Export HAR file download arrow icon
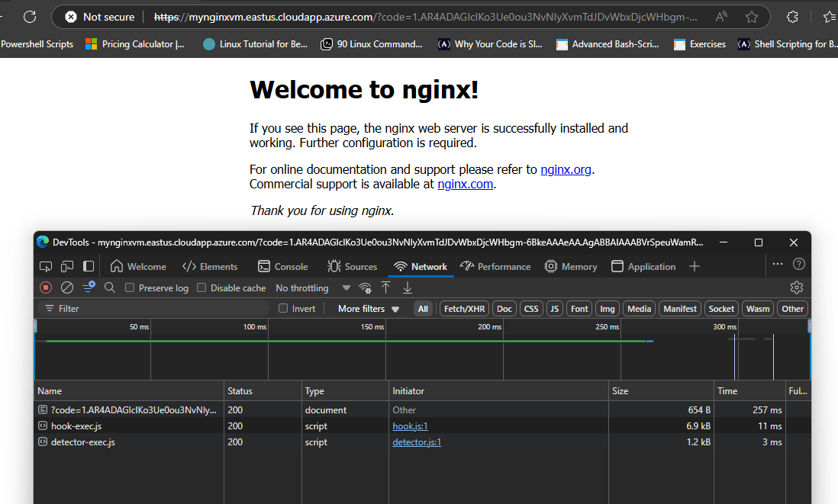The width and height of the screenshot is (838, 504). (x=408, y=287)
